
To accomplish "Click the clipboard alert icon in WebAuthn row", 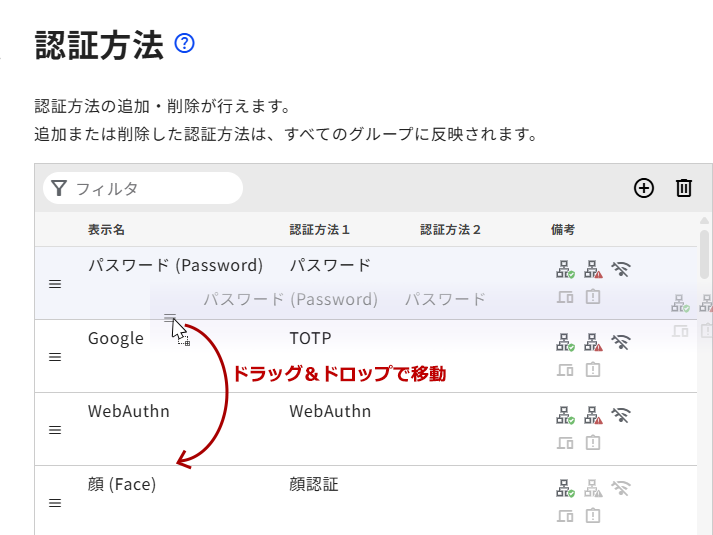I will pos(593,443).
